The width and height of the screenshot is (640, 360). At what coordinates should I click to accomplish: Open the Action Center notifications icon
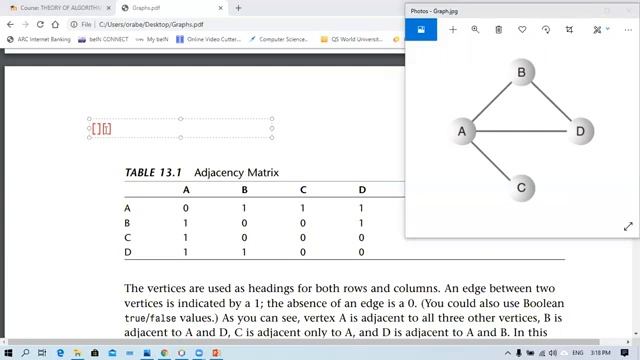(624, 353)
